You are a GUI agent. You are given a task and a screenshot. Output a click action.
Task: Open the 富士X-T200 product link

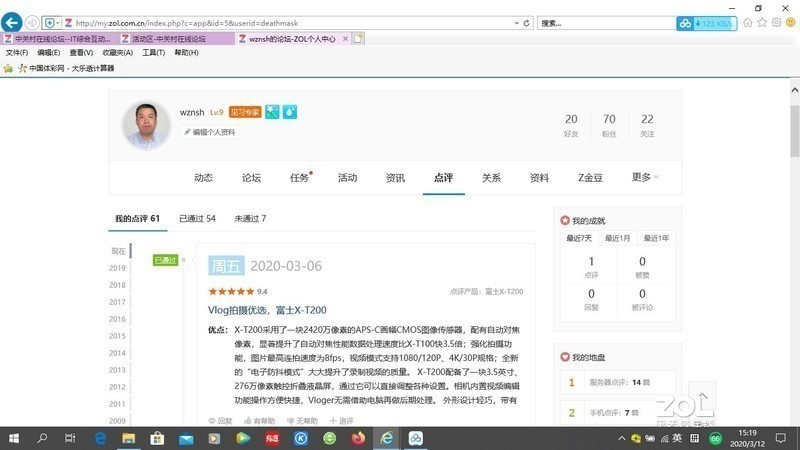(x=504, y=291)
